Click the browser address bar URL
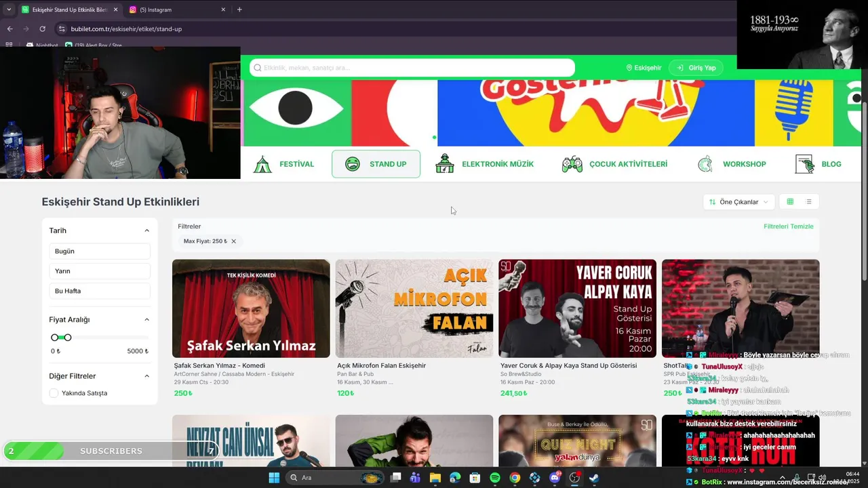868x488 pixels. tap(126, 28)
